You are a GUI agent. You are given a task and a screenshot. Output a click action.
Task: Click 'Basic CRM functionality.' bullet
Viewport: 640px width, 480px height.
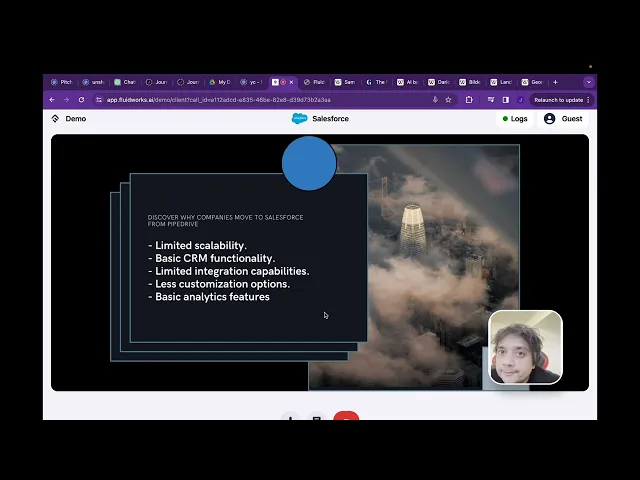tap(212, 258)
